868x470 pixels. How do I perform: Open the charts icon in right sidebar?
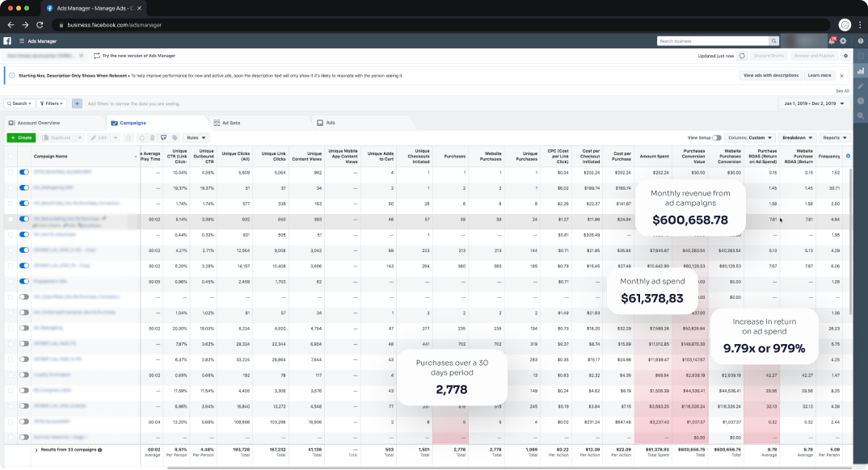coord(860,71)
